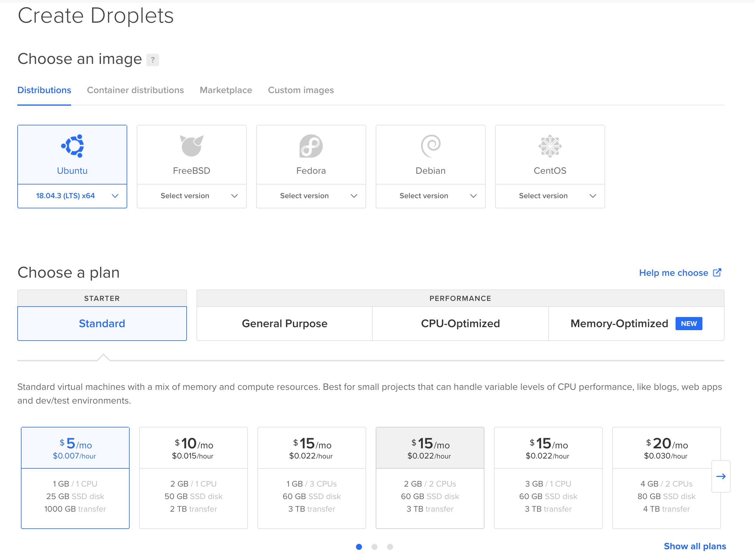Select the CPU-Optimized plan type
This screenshot has height=560, width=755.
[460, 323]
